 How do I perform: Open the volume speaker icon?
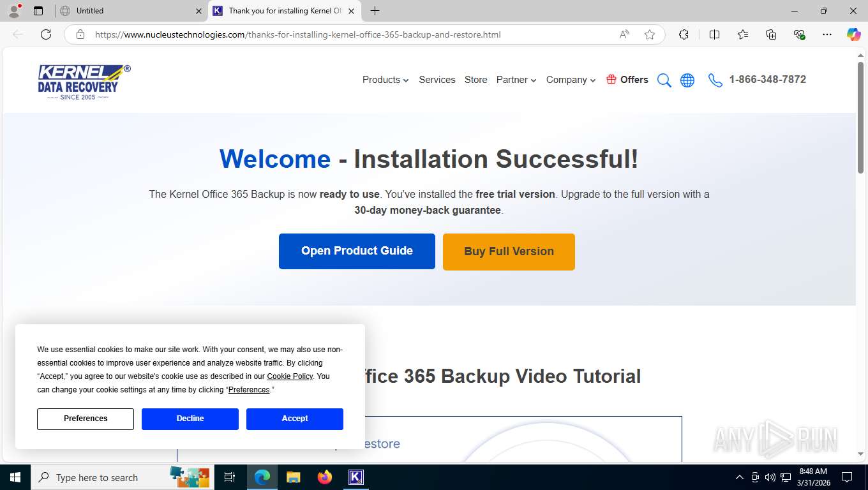coord(770,477)
